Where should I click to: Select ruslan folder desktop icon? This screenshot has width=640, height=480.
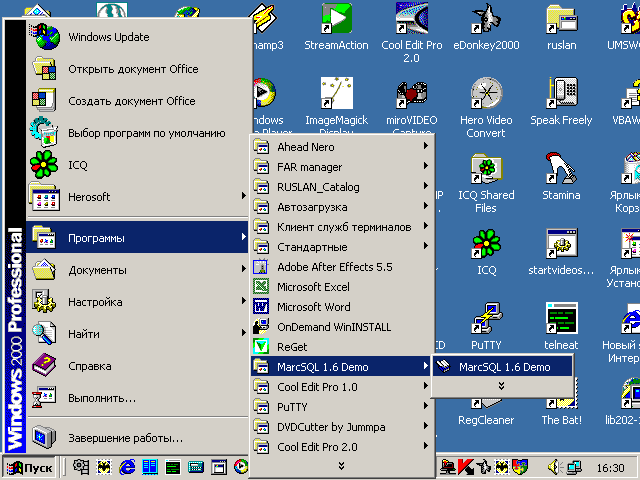coord(562,27)
